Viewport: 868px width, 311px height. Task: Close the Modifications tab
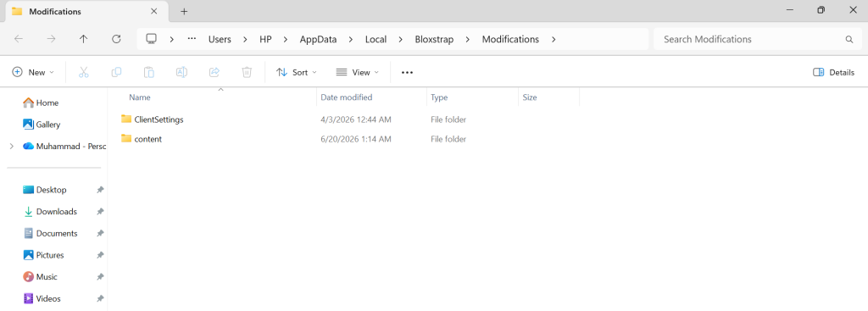154,11
